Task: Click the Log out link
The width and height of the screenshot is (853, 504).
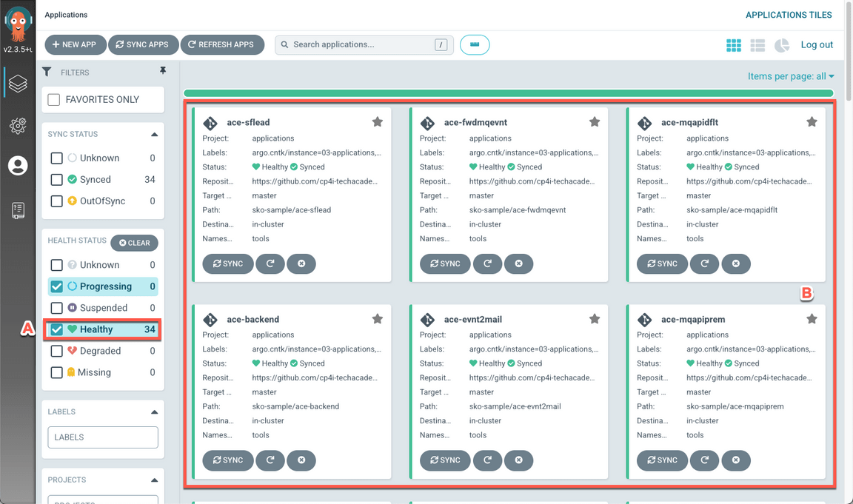Action: [817, 44]
